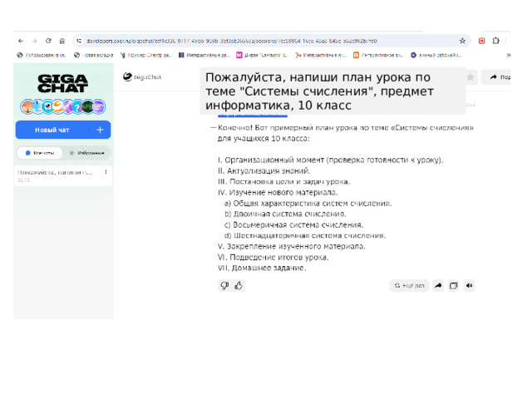Play the answer aloud with speaker icon
This screenshot has width=532, height=399.
[x=469, y=286]
